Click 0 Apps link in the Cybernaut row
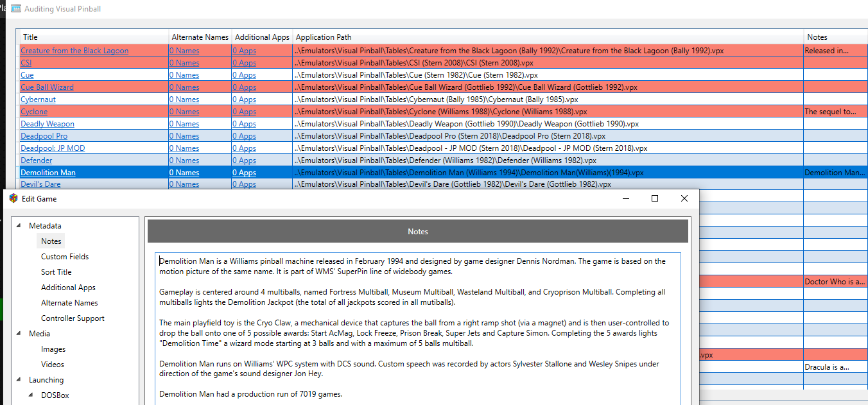The height and width of the screenshot is (405, 868). (244, 99)
